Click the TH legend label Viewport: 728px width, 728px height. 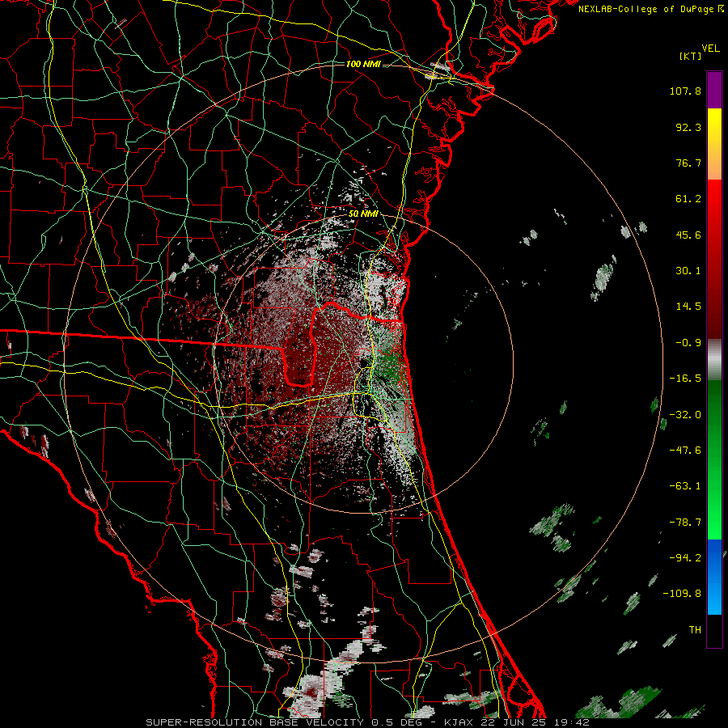[695, 630]
